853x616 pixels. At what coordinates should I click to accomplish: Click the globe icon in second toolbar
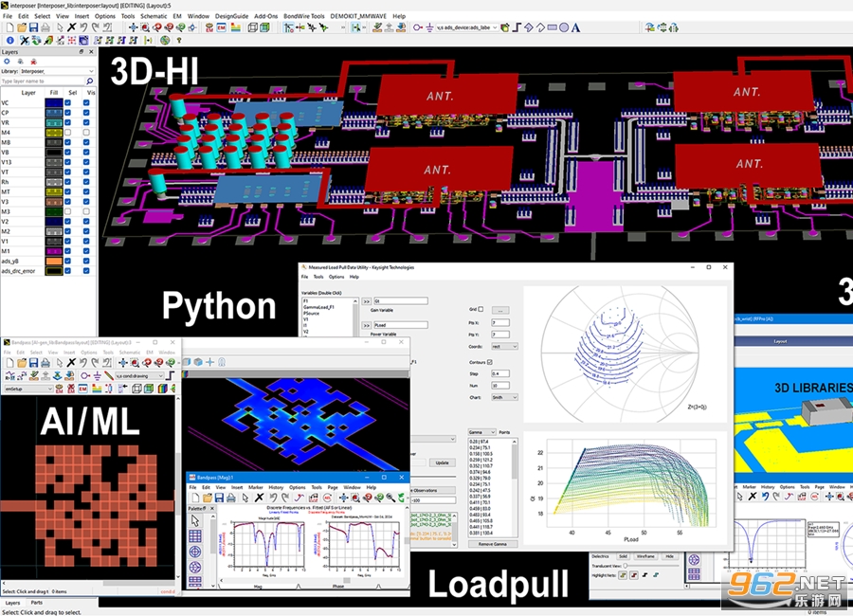(x=165, y=40)
